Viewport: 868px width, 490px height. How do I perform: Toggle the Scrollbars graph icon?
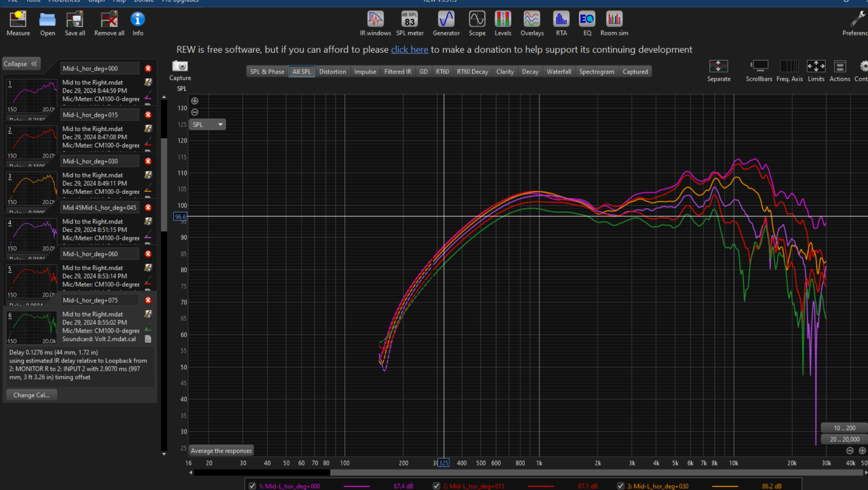click(759, 71)
